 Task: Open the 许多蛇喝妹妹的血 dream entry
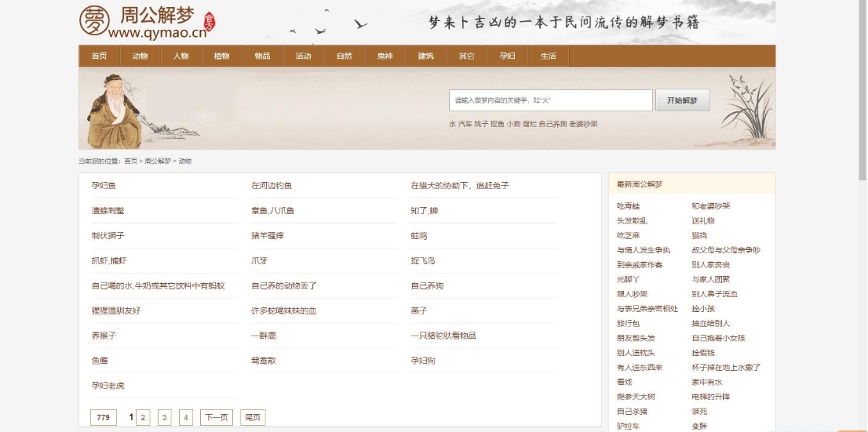pyautogui.click(x=284, y=310)
